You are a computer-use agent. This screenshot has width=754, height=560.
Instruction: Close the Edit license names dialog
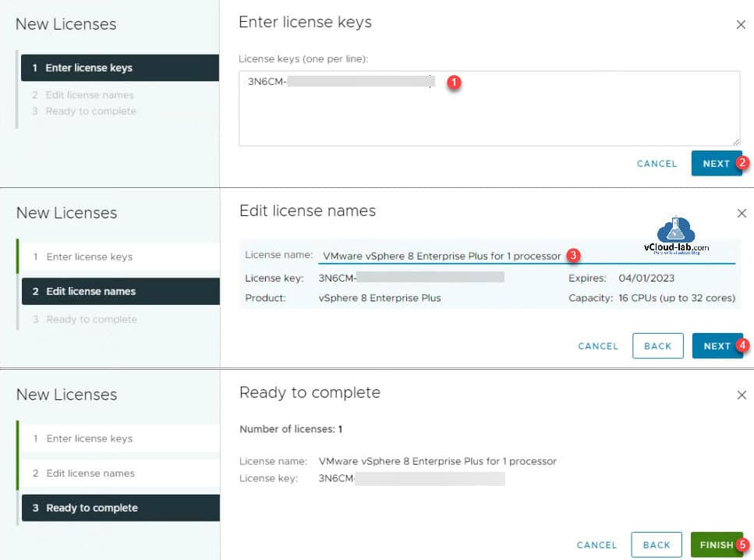(x=742, y=213)
